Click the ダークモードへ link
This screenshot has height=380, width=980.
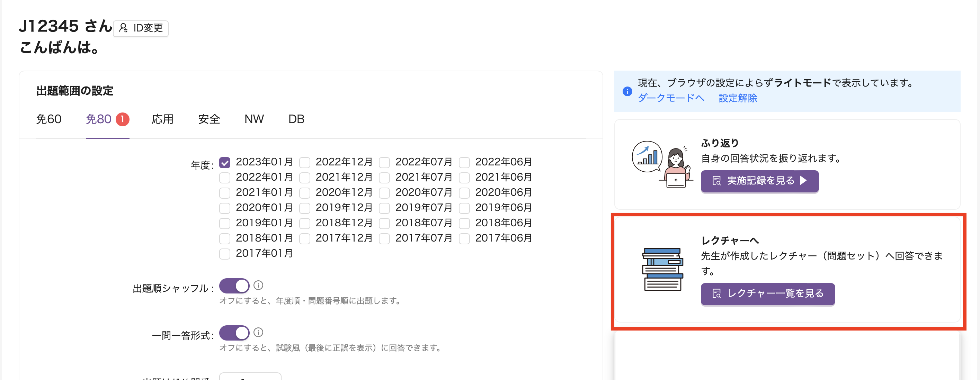point(671,98)
